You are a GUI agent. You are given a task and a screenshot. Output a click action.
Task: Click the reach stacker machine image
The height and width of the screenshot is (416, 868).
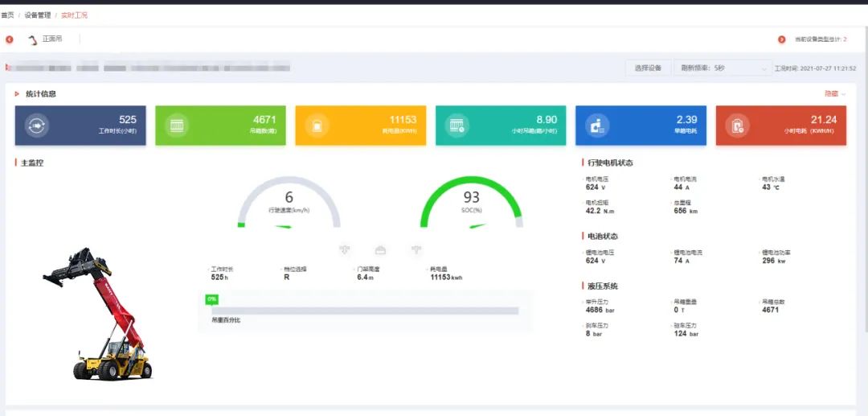97,313
